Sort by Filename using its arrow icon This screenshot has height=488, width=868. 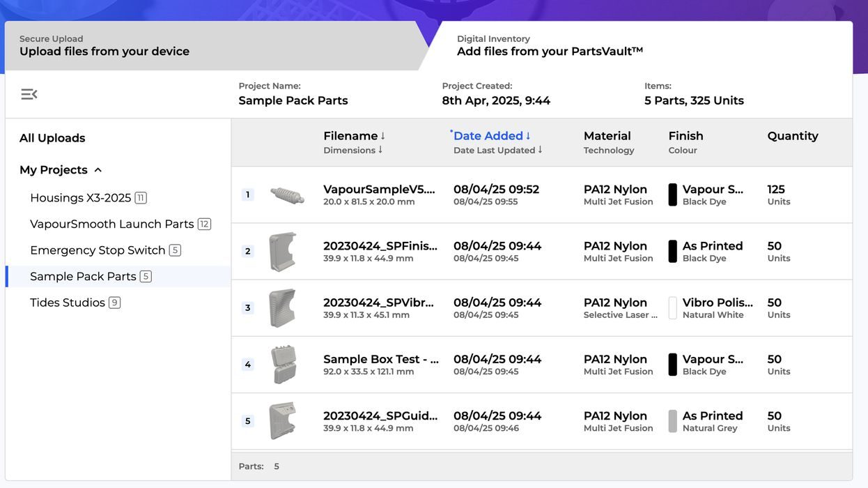click(x=382, y=136)
